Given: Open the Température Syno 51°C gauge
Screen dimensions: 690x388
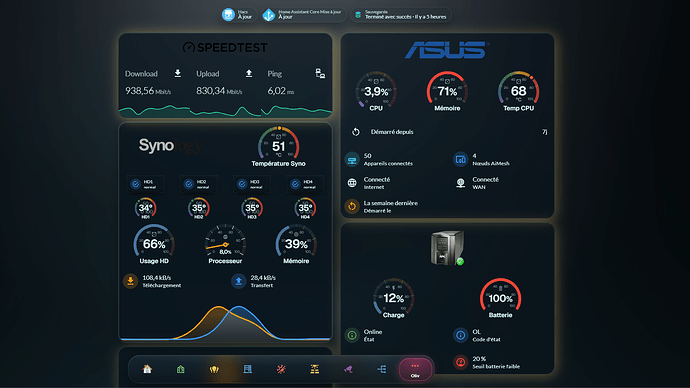Looking at the screenshot, I should [279, 147].
